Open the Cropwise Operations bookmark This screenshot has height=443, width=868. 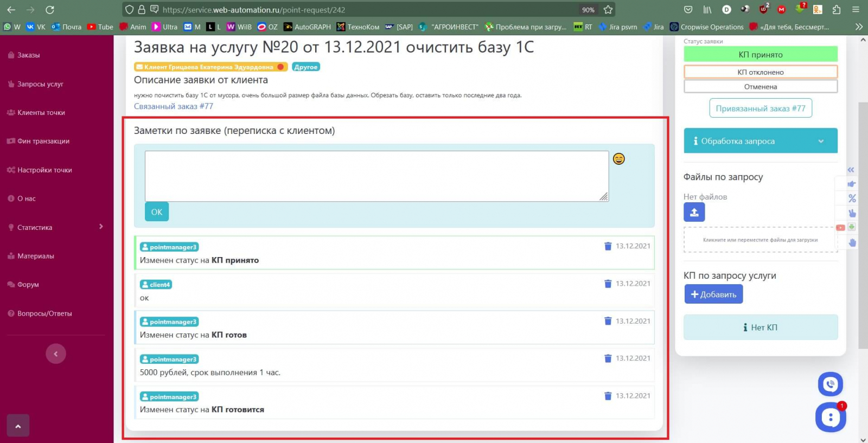[707, 27]
